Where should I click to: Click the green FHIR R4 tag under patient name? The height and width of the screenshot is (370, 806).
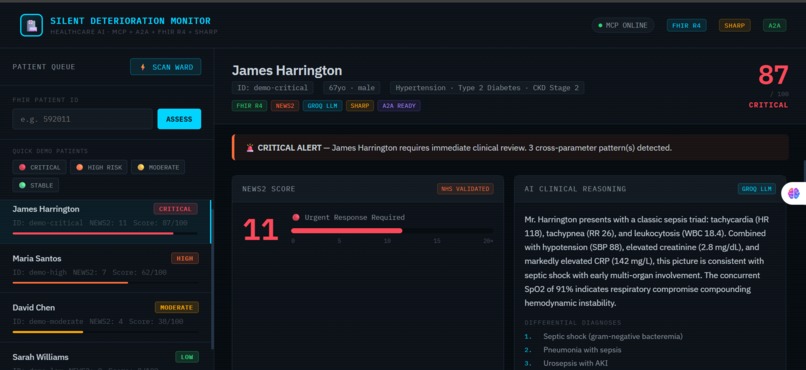click(x=249, y=106)
